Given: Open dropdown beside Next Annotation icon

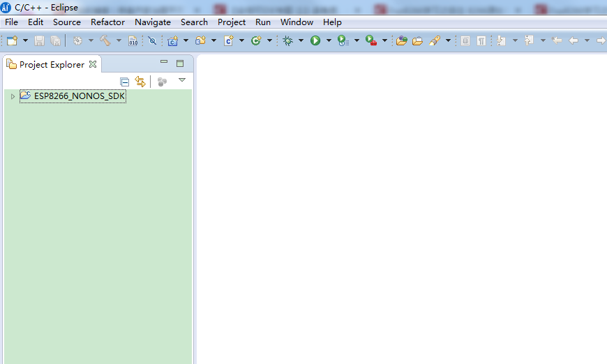Looking at the screenshot, I should [x=515, y=40].
